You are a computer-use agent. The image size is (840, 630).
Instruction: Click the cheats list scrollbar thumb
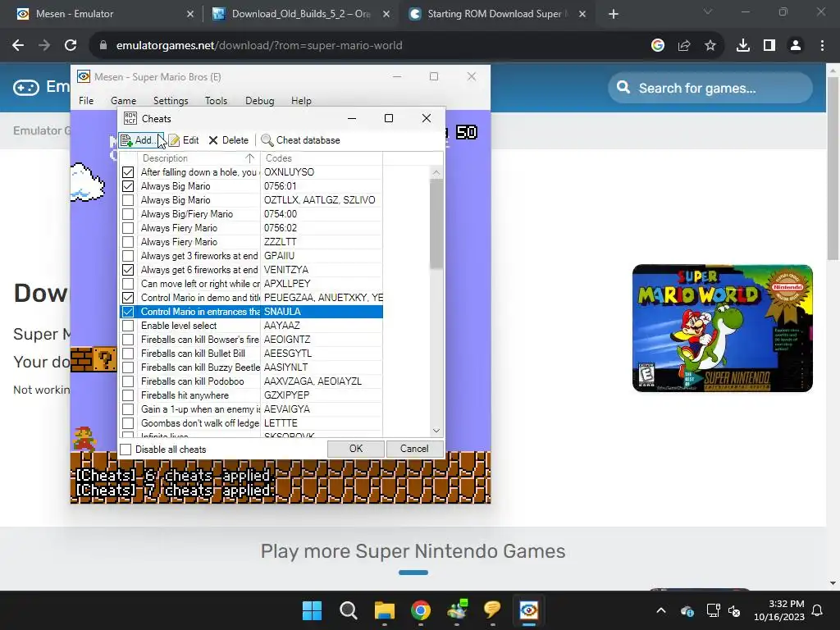[436, 224]
